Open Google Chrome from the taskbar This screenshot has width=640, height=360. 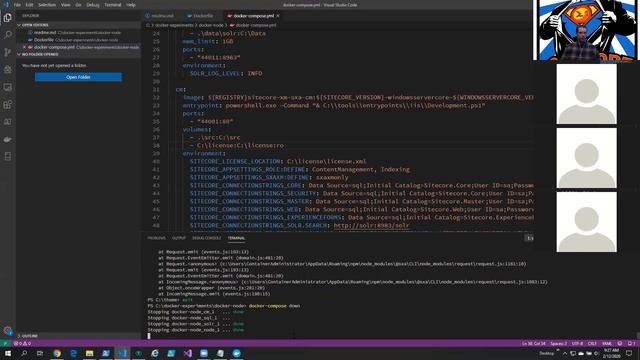coord(57,353)
